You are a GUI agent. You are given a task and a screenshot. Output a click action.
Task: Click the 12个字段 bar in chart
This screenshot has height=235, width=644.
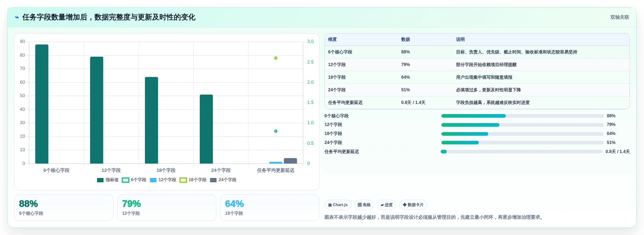pyautogui.click(x=97, y=110)
